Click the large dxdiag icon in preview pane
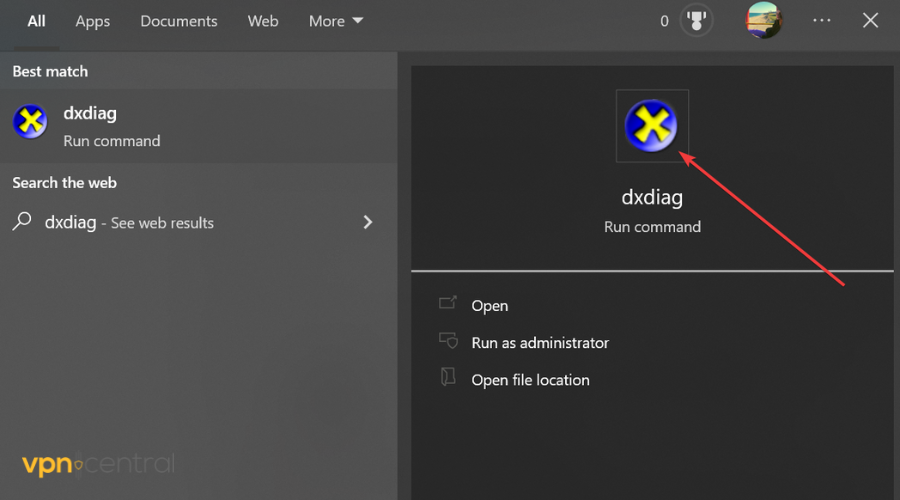This screenshot has width=900, height=500. click(651, 126)
